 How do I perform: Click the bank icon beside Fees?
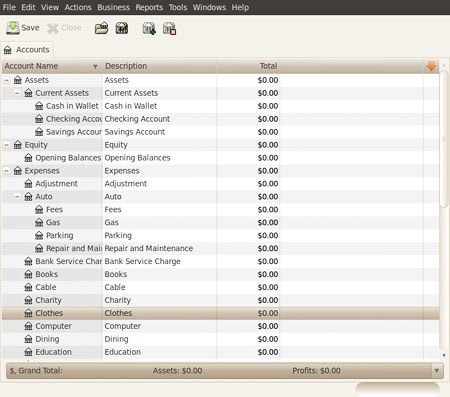[x=39, y=210]
